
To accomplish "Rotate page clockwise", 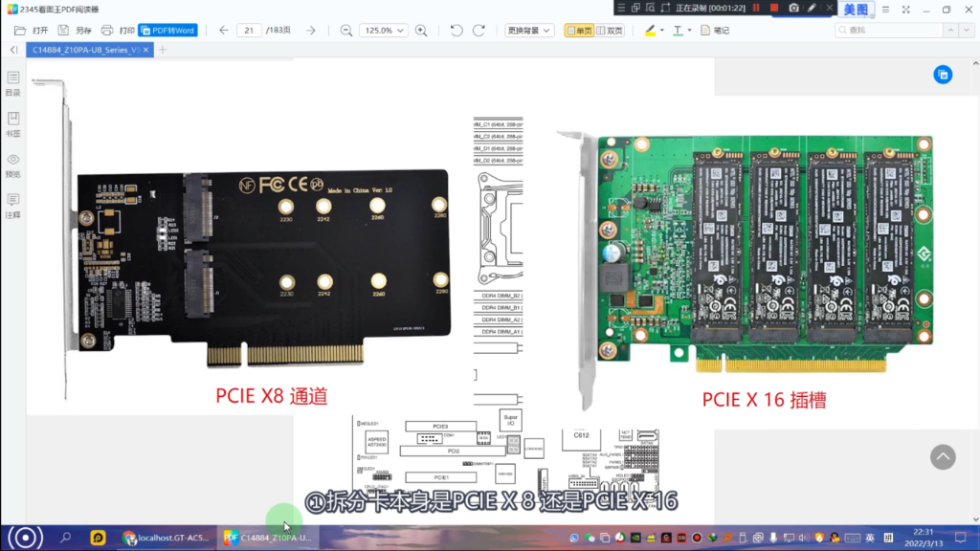I will [479, 31].
